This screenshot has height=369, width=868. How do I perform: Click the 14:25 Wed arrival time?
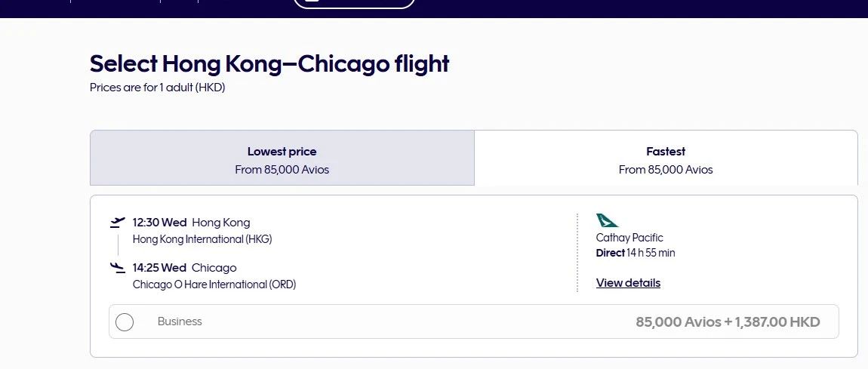click(x=159, y=268)
